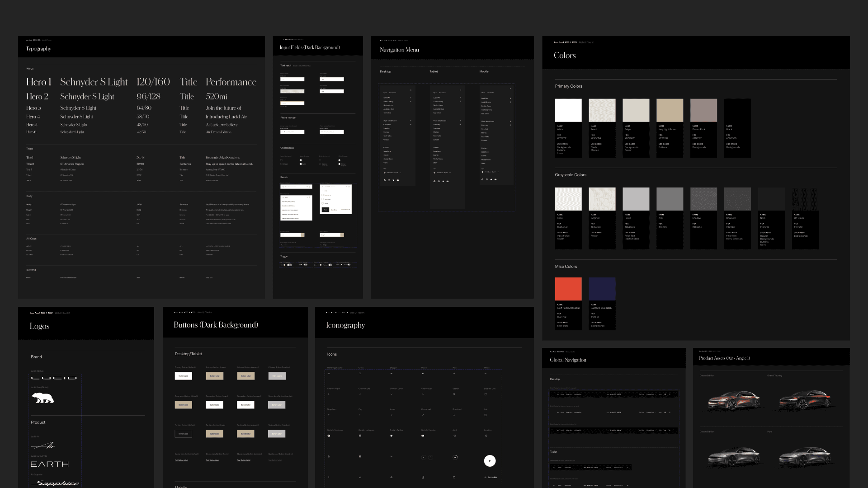The height and width of the screenshot is (488, 868).
Task: Click the External Link icon sample
Action: coord(486,394)
